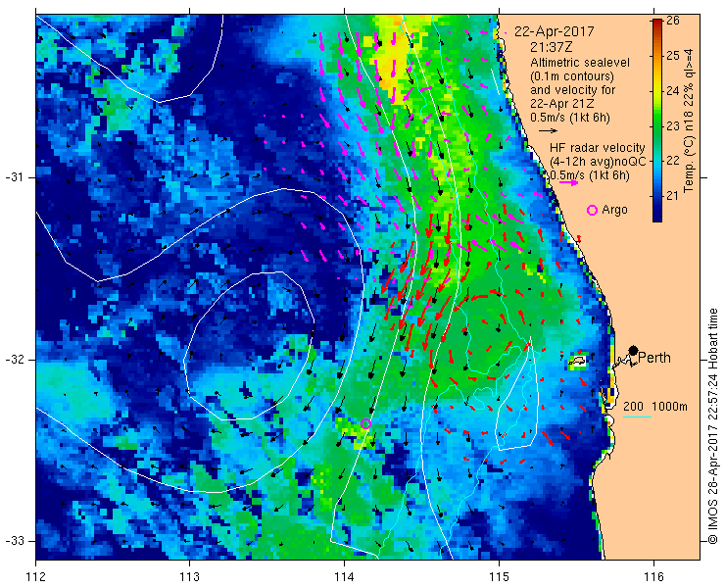Click the '200 1000m' depth contour label
This screenshot has width=725, height=588.
click(655, 407)
